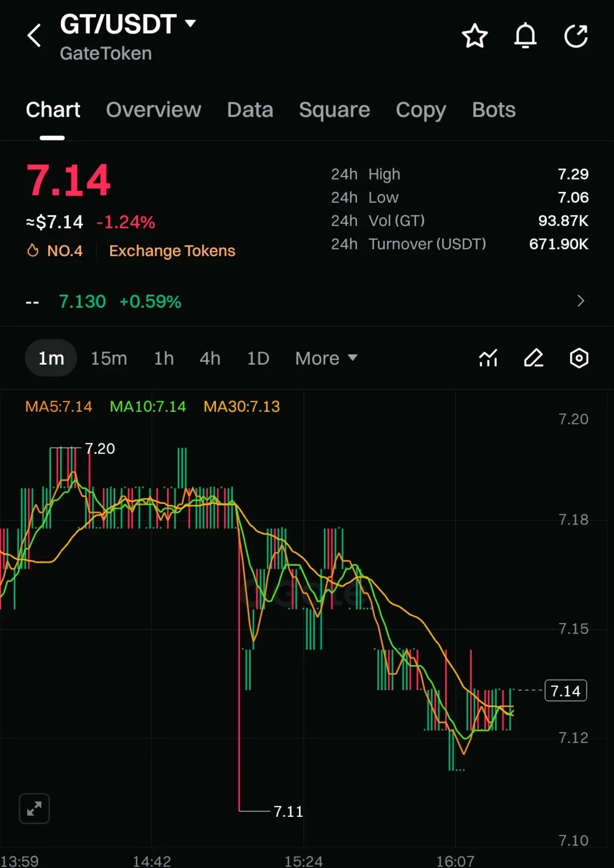This screenshot has width=614, height=868.
Task: Tap the 24h Low value 7.06
Action: (x=573, y=197)
